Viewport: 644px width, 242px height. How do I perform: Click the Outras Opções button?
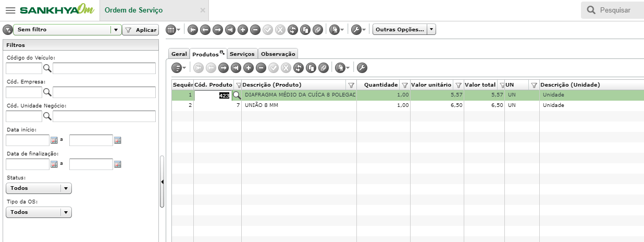(x=400, y=30)
